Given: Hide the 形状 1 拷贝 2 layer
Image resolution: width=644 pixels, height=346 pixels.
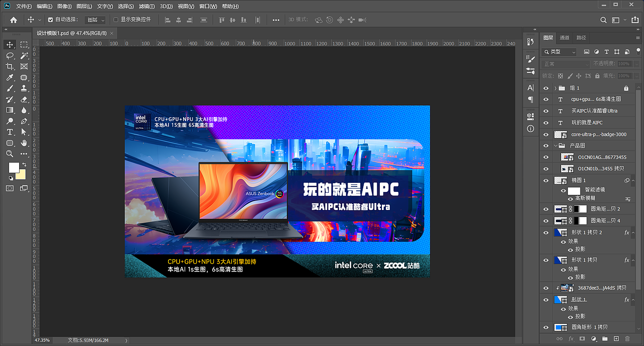Looking at the screenshot, I should coord(546,232).
